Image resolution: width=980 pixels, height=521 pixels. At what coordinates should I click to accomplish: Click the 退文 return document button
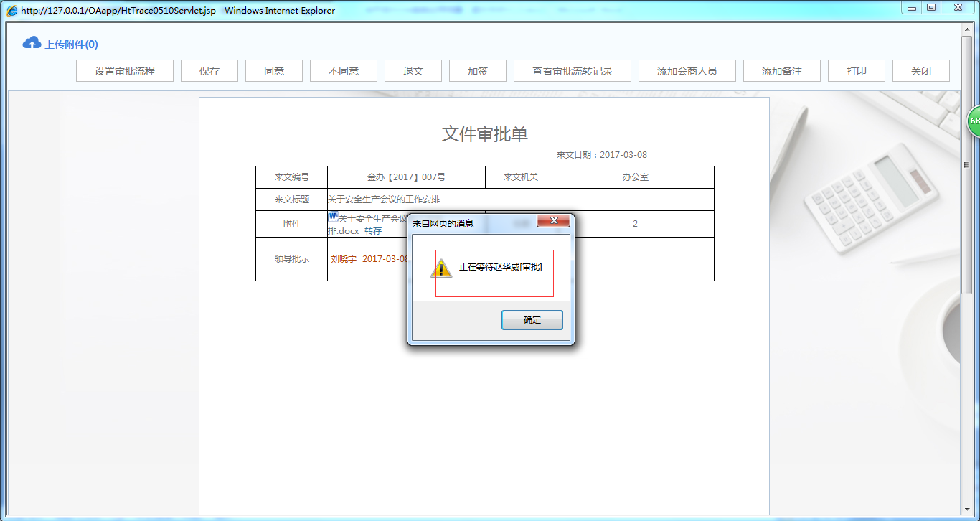[x=413, y=71]
